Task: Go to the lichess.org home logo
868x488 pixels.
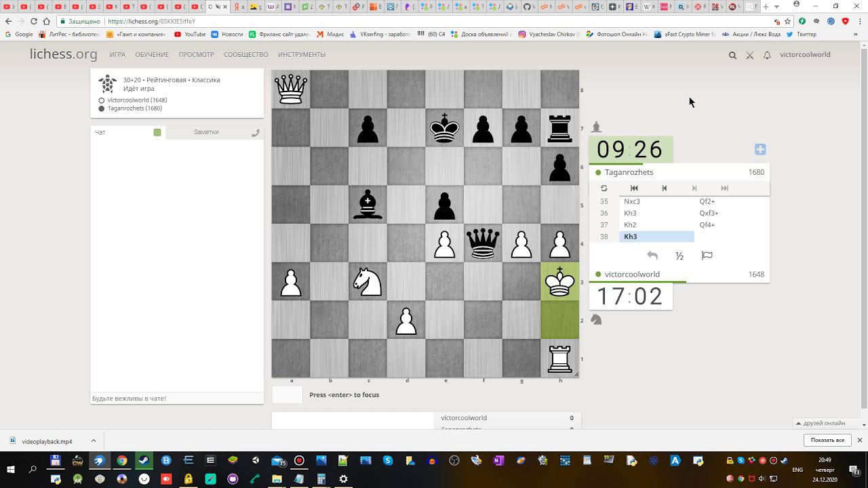Action: click(x=64, y=55)
